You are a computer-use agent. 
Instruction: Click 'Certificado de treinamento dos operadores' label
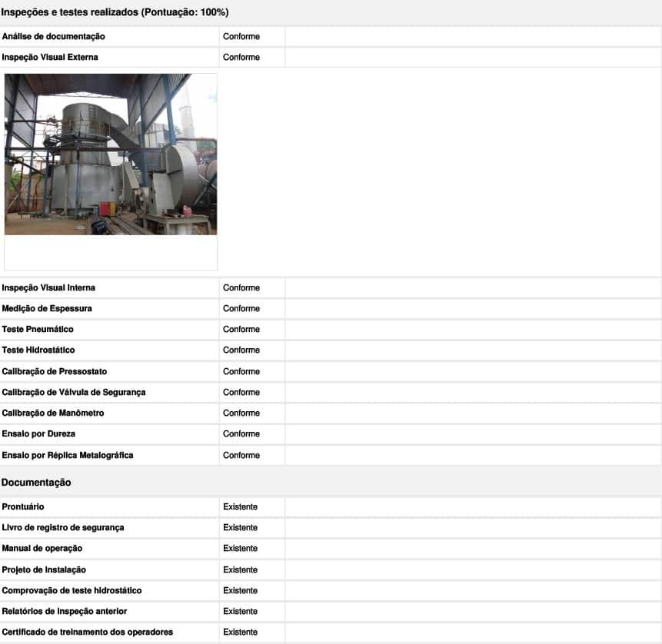point(88,632)
